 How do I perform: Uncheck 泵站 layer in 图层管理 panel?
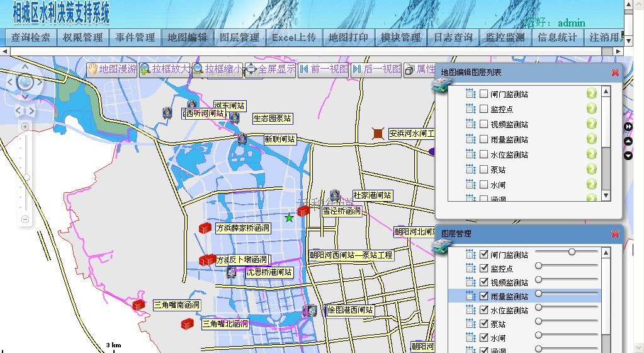[x=483, y=324]
